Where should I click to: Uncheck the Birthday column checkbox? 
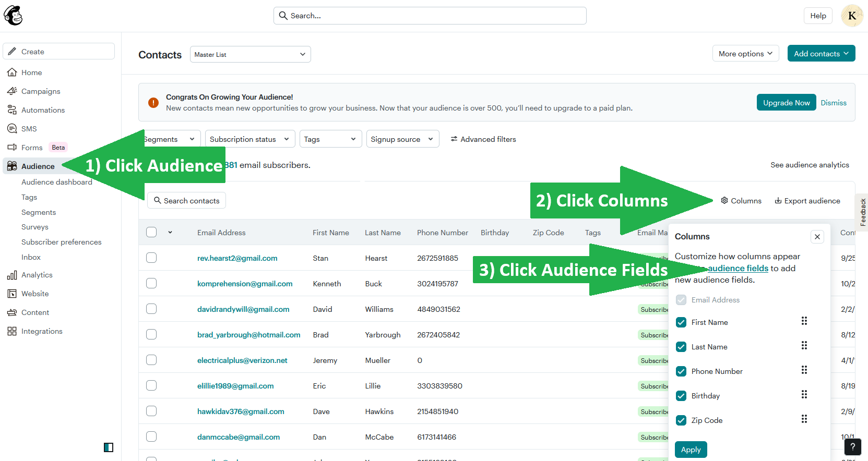tap(681, 396)
